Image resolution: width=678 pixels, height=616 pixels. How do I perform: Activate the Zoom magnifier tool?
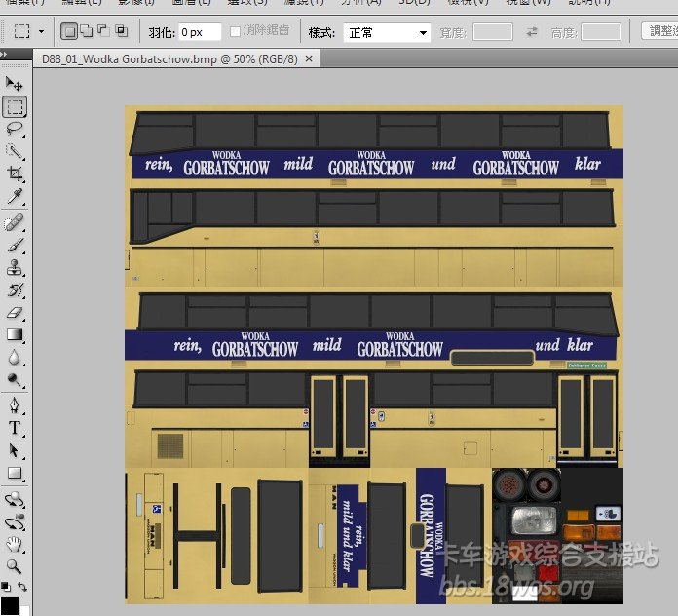pyautogui.click(x=15, y=566)
